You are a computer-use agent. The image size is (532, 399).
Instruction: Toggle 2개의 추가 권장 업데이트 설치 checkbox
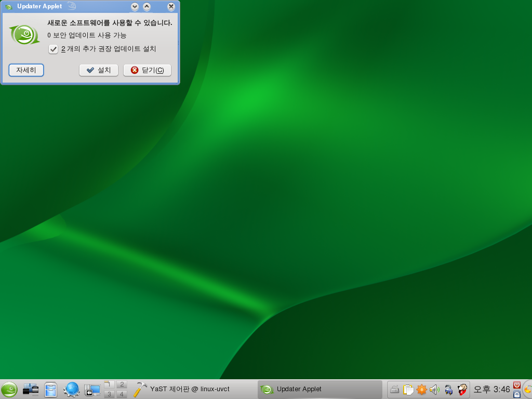53,49
